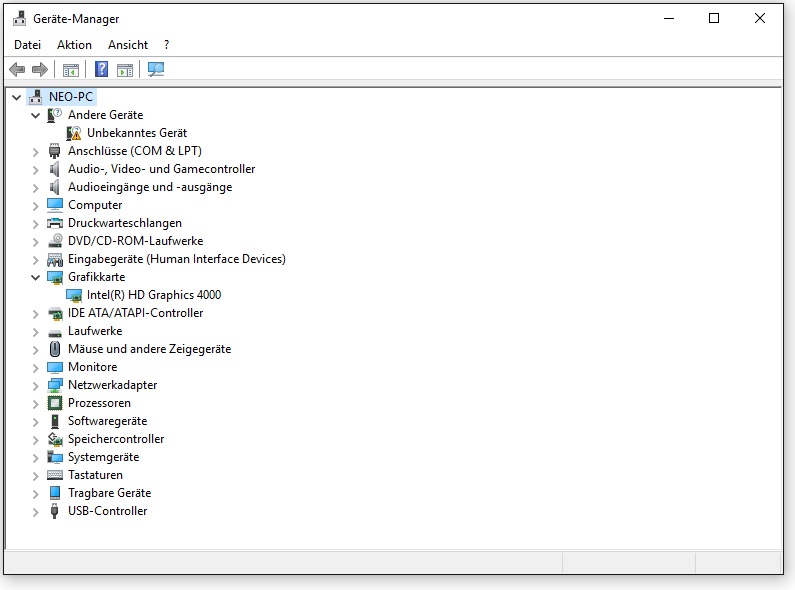This screenshot has height=590, width=795.
Task: Select the Andere Geräte label
Action: [105, 115]
